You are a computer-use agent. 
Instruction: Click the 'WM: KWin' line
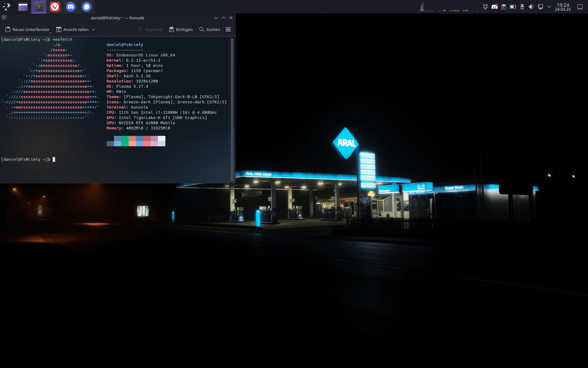tap(116, 92)
